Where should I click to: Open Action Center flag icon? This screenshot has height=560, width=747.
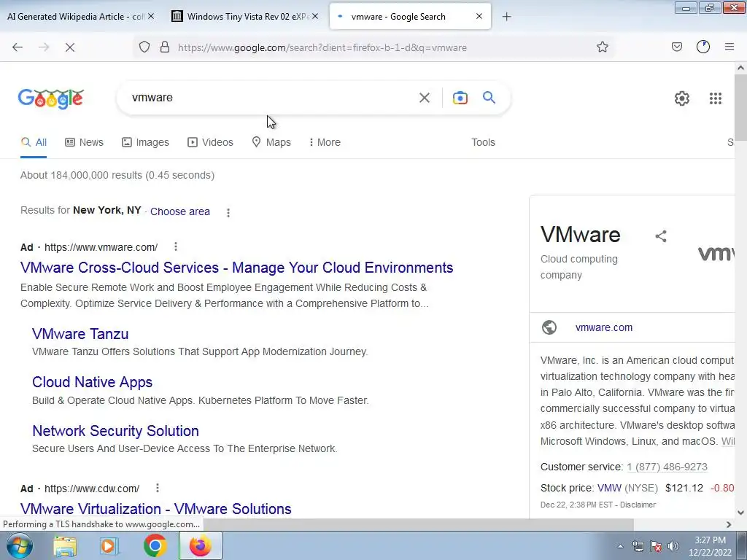point(656,546)
